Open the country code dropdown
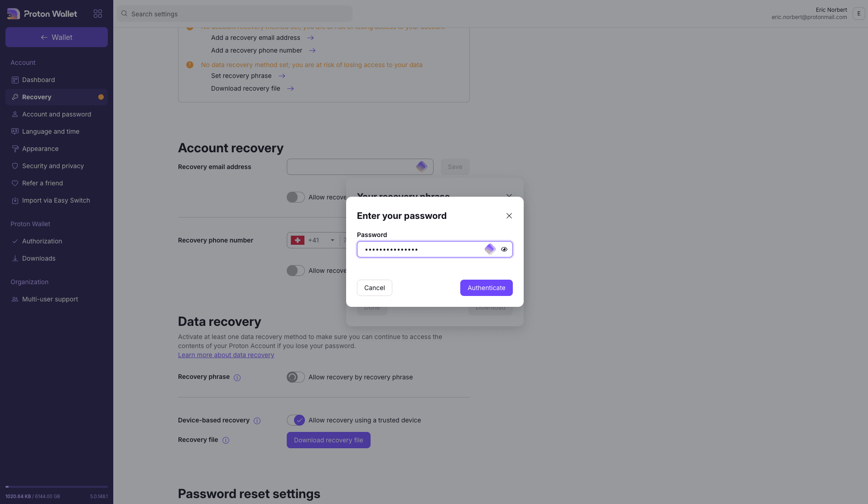Screen dimensions: 868x504 click(333, 240)
